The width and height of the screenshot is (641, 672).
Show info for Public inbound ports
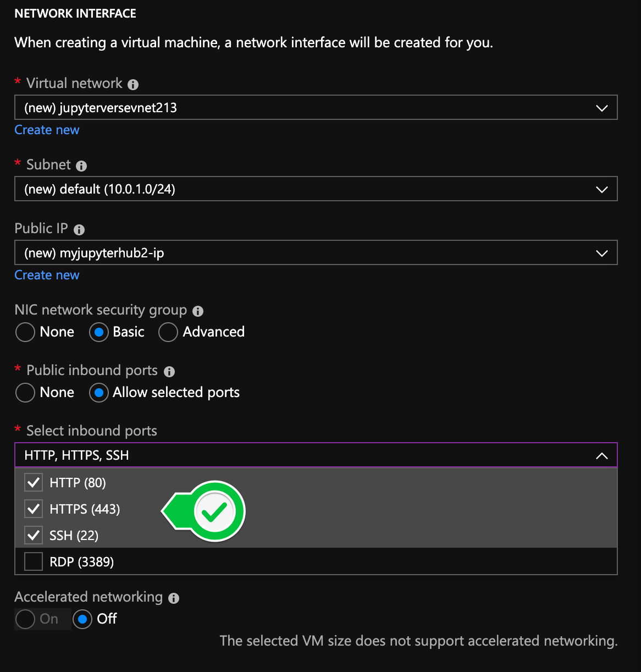coord(169,372)
